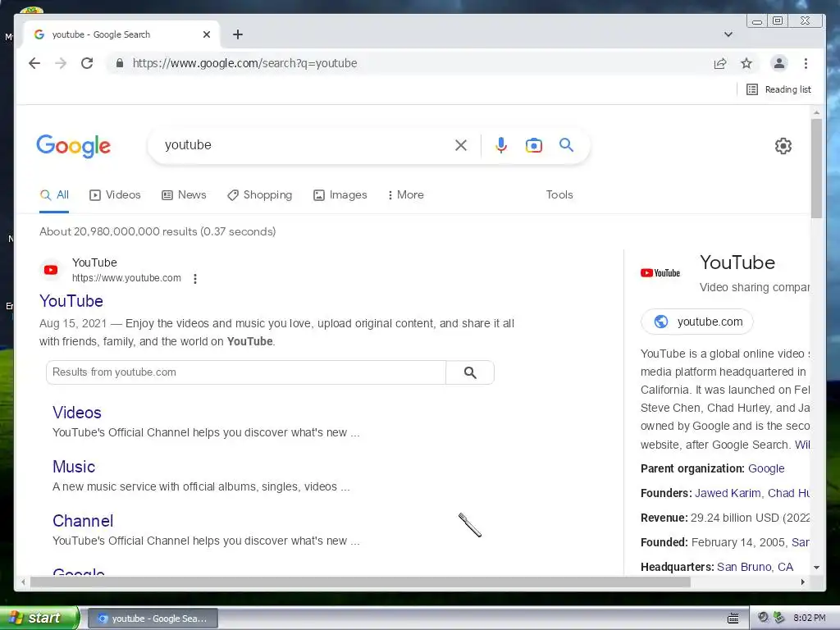Open the Jawed Karim founder link
This screenshot has height=630, width=840.
[x=728, y=493]
